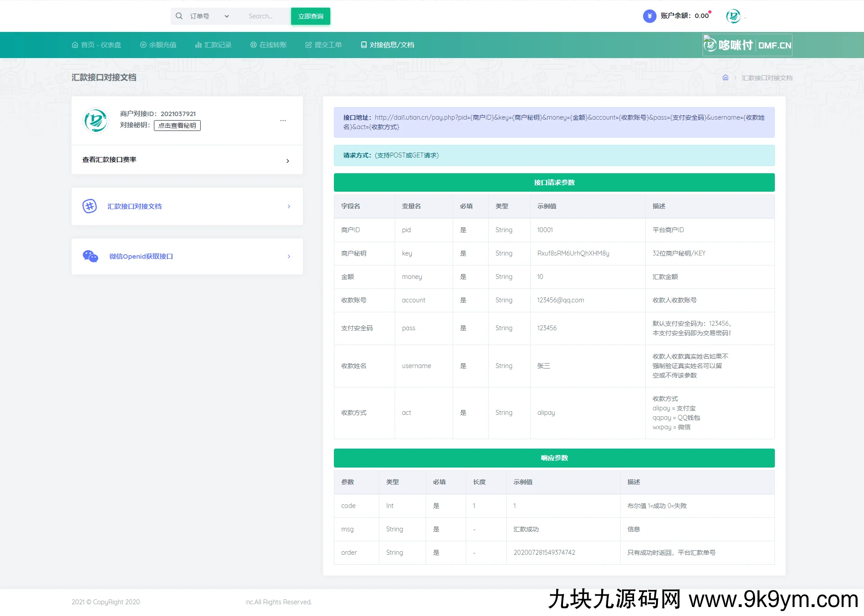
Task: Open the user avatar in header
Action: click(x=733, y=16)
